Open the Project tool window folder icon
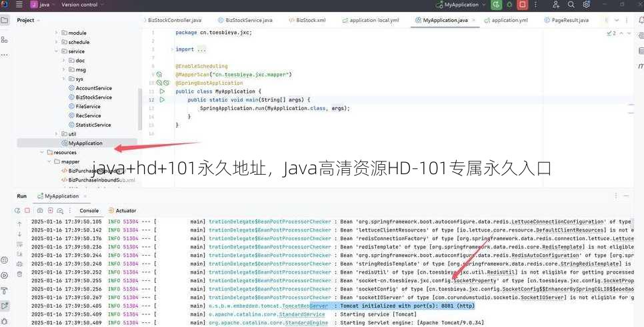The height and width of the screenshot is (327, 644). (5, 20)
